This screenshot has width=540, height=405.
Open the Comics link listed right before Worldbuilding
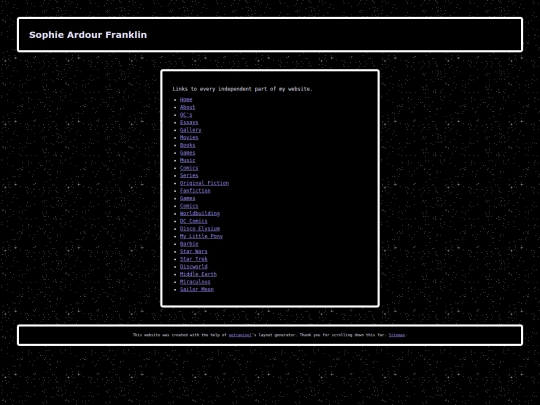[189, 206]
